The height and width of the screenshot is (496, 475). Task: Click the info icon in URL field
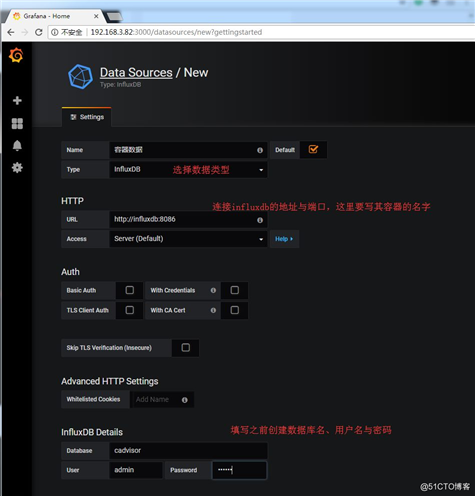(260, 220)
